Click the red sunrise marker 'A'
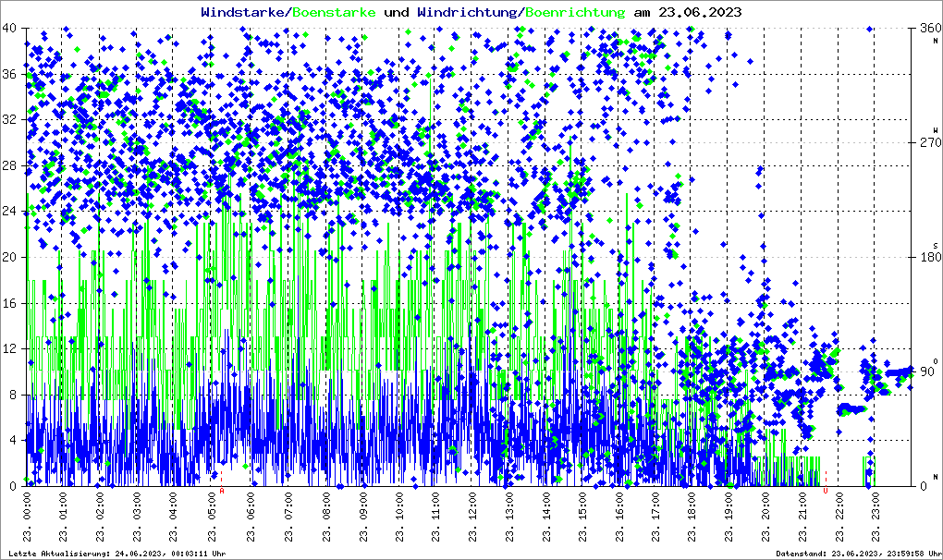 221,491
